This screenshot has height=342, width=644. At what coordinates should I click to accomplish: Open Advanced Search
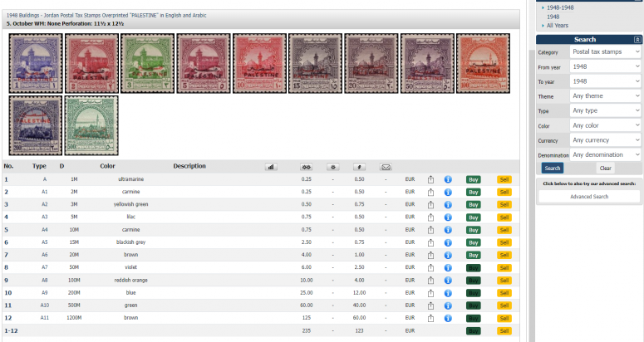(589, 197)
